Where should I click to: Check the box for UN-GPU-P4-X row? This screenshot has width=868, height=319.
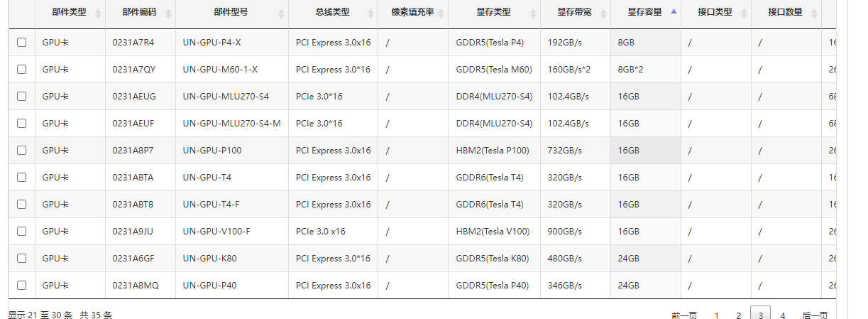22,43
